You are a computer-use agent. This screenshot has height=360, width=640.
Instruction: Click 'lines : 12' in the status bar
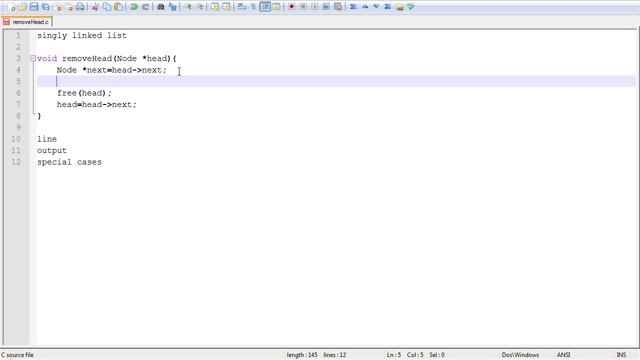click(x=335, y=355)
